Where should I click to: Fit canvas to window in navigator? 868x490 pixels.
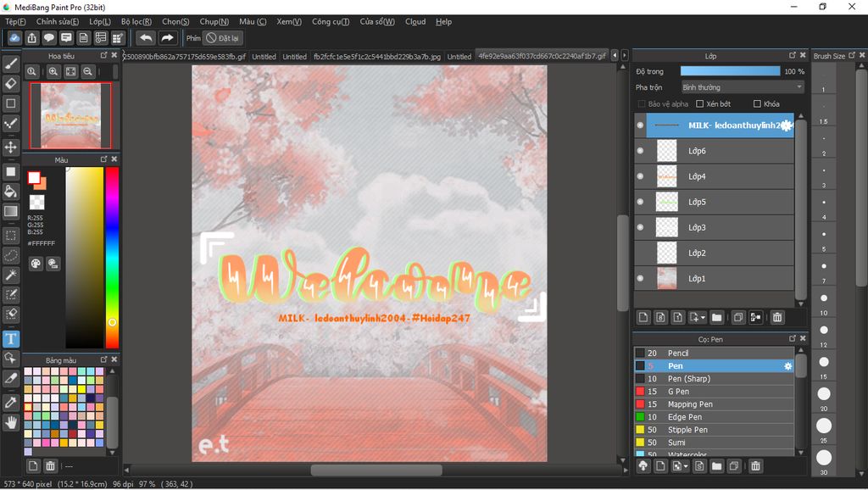(71, 71)
